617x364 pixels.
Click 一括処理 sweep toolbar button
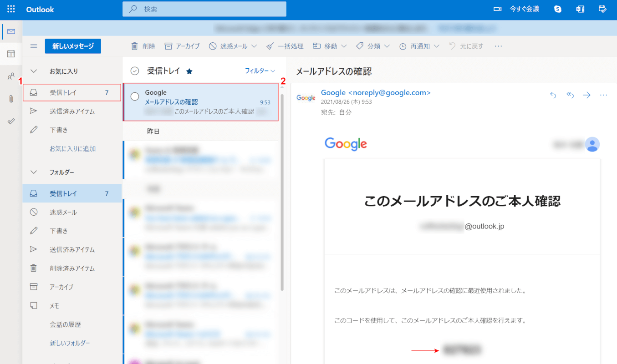[x=285, y=46]
